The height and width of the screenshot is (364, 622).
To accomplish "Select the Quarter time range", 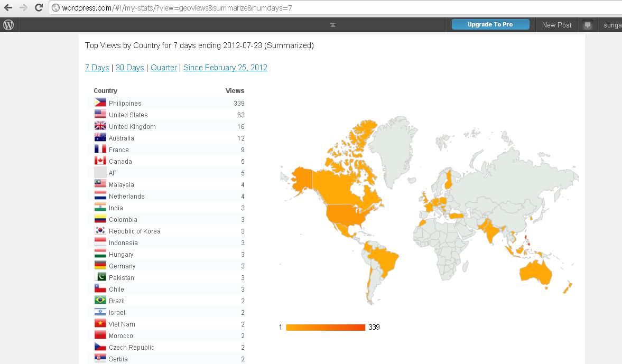I will (x=164, y=68).
